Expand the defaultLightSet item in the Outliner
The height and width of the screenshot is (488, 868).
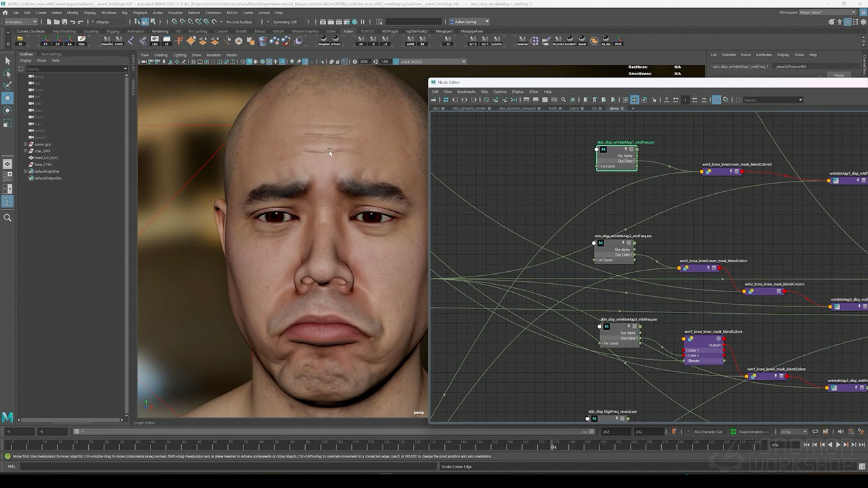coord(25,171)
